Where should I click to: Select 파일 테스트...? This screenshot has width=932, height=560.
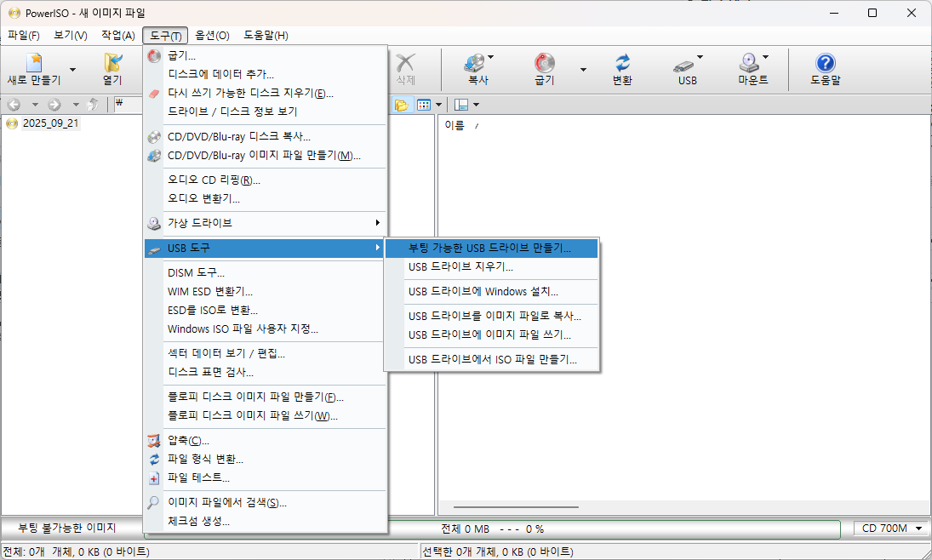(265, 478)
